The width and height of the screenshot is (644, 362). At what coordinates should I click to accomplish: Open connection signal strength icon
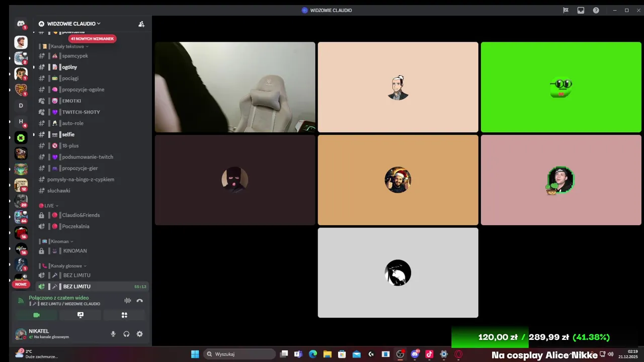pyautogui.click(x=21, y=301)
